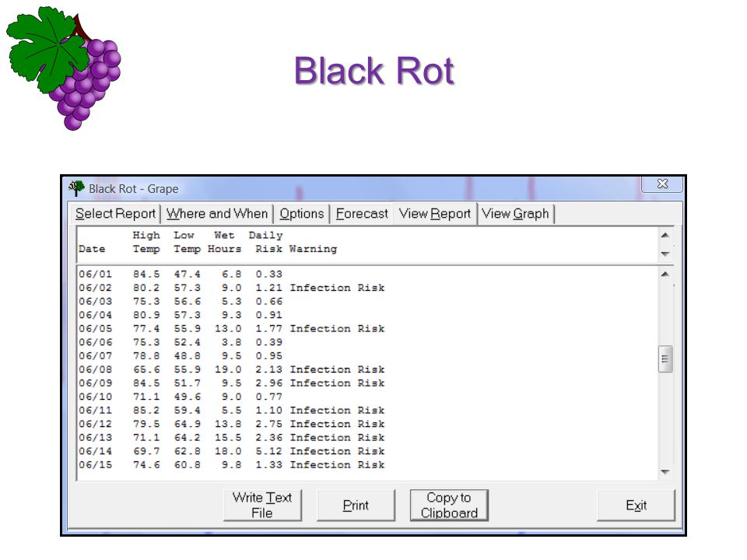Copy report to Clipboard
Image resolution: width=747 pixels, height=560 pixels.
click(449, 506)
